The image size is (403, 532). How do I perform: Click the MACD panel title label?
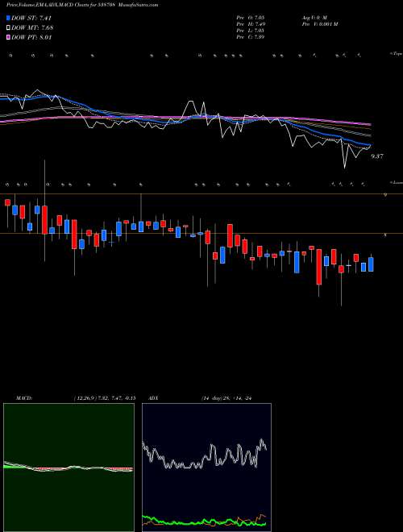pyautogui.click(x=24, y=398)
